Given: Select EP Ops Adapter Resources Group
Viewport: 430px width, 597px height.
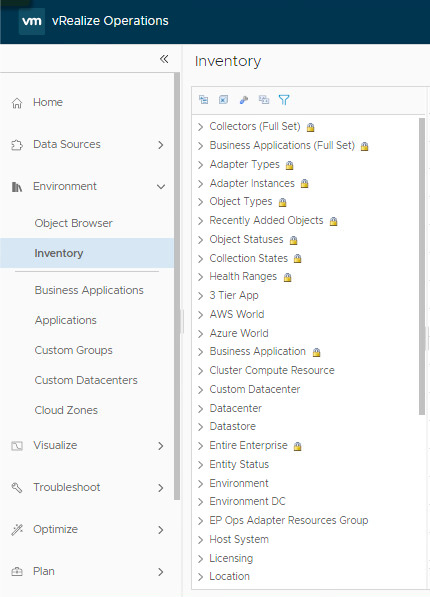Looking at the screenshot, I should tap(289, 520).
